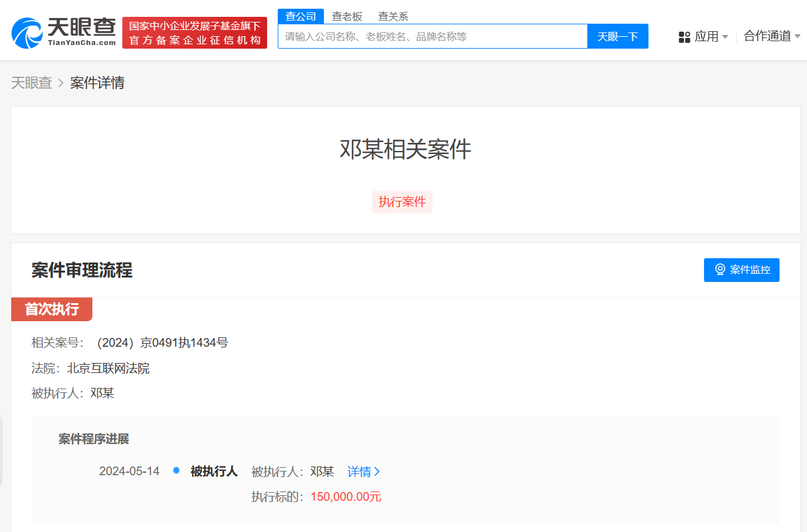Click the red 国家中小企业发展子基金 badge

pyautogui.click(x=194, y=32)
